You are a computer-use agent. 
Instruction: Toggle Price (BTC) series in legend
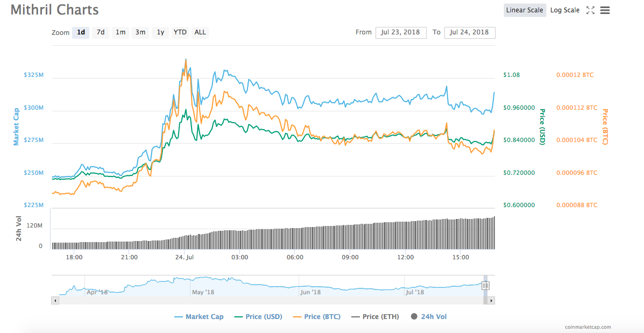coord(317,316)
